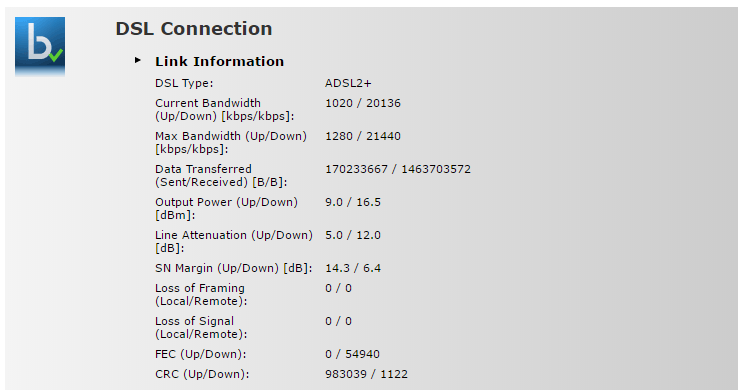Select the 983039 / 1122 CRC value

(366, 374)
